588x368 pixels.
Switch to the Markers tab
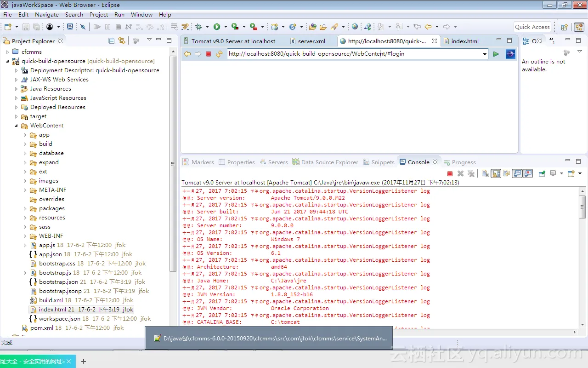coord(198,162)
